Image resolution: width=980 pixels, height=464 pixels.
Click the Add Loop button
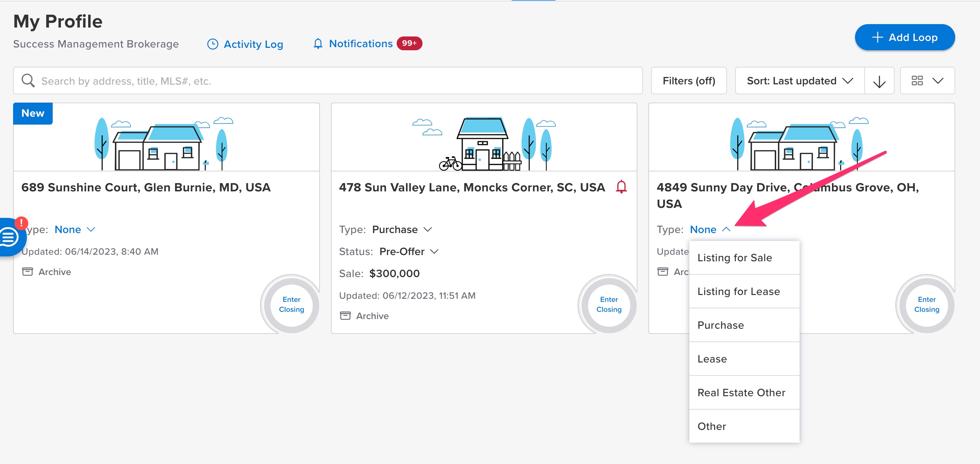(x=904, y=37)
